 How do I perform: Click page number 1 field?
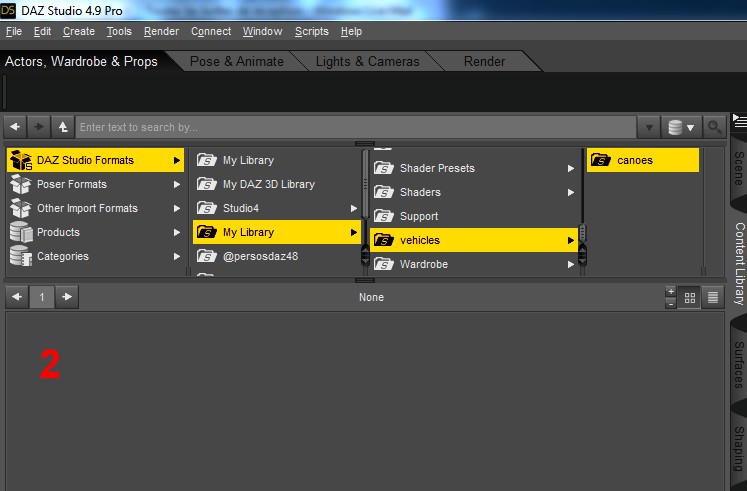(x=42, y=297)
